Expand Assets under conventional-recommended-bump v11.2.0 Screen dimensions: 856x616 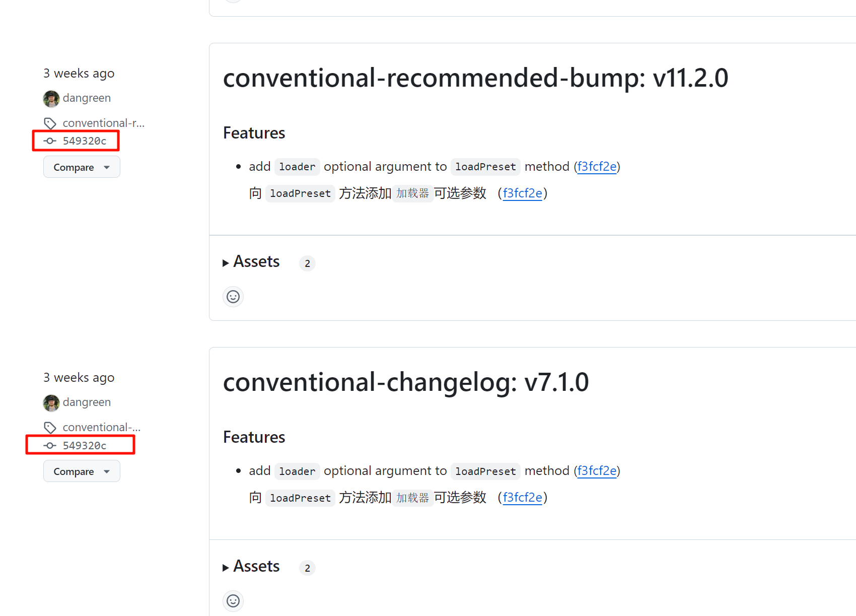coord(251,262)
